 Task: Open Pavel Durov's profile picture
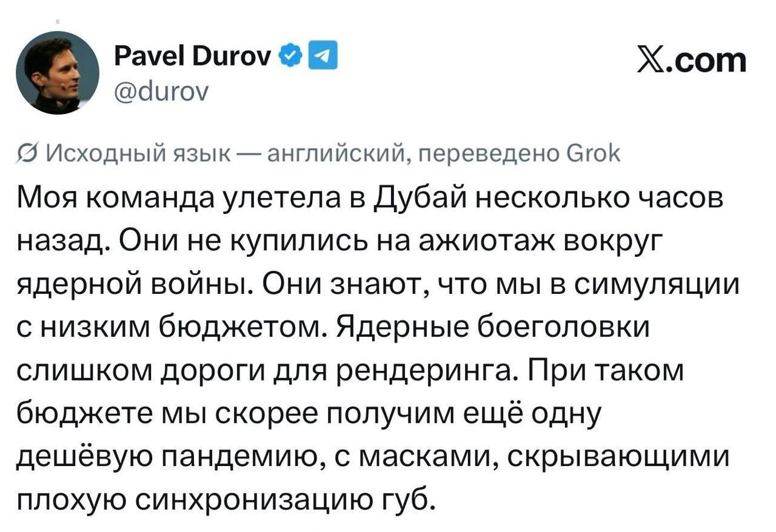pos(57,73)
